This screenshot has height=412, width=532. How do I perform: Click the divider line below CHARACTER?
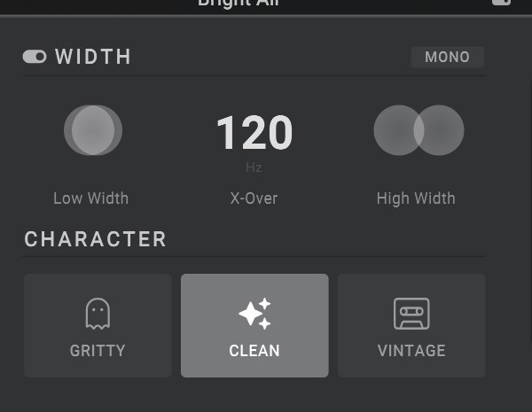click(x=254, y=257)
